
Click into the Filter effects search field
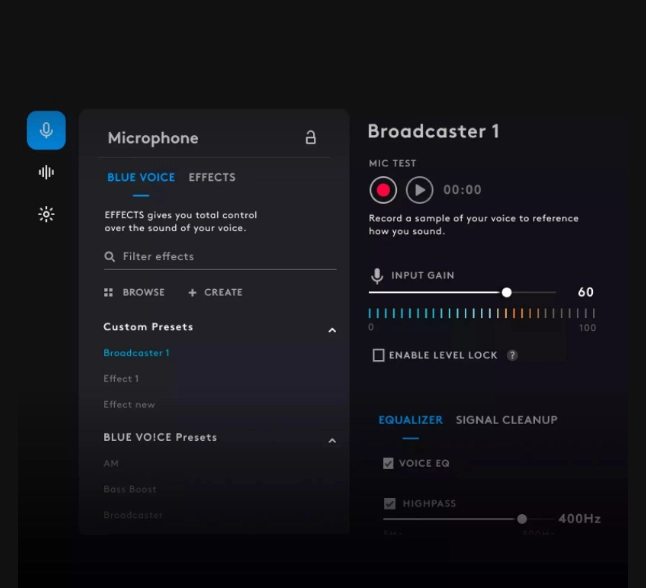pos(220,257)
